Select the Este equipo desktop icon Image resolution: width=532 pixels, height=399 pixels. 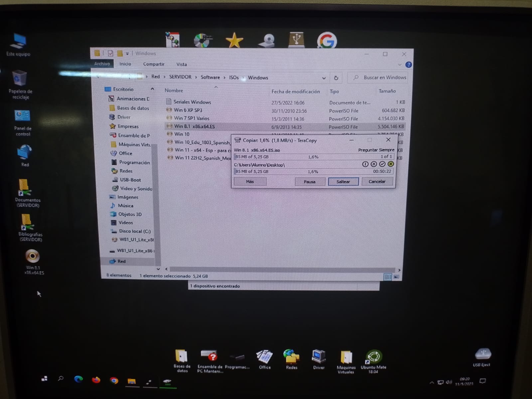[18, 45]
